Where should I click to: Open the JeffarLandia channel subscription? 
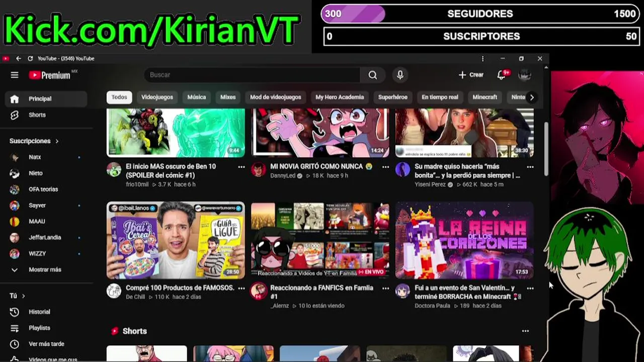click(x=46, y=237)
